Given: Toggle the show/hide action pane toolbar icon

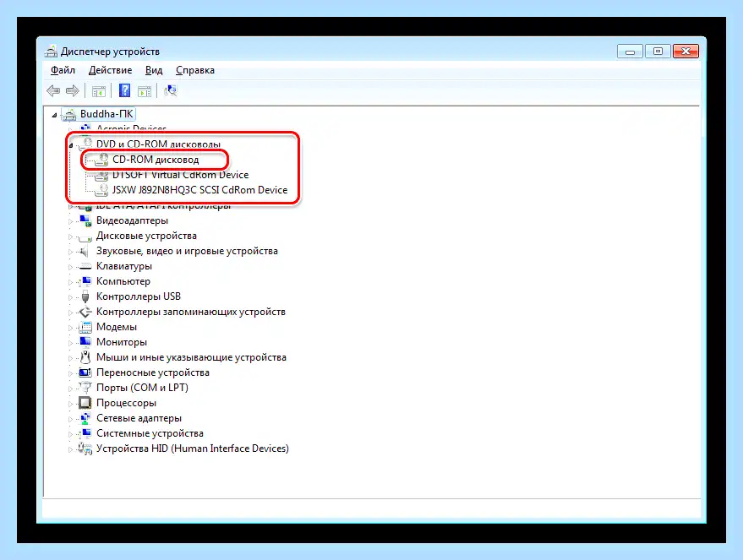Looking at the screenshot, I should click(145, 91).
